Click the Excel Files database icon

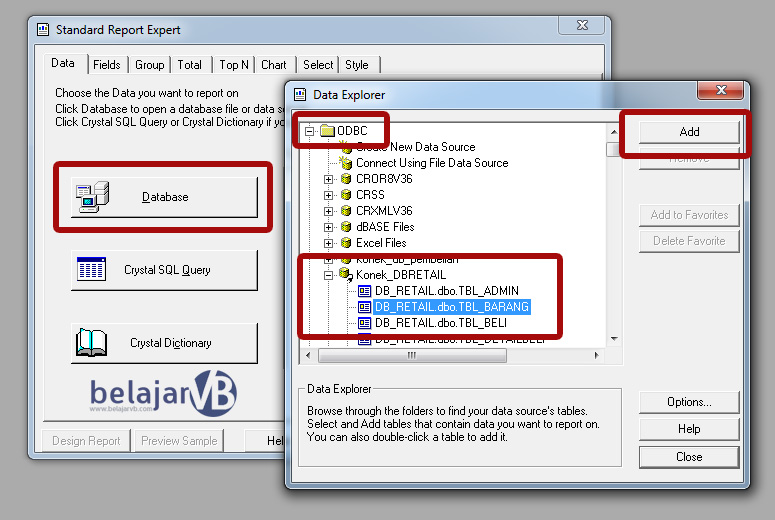point(346,243)
